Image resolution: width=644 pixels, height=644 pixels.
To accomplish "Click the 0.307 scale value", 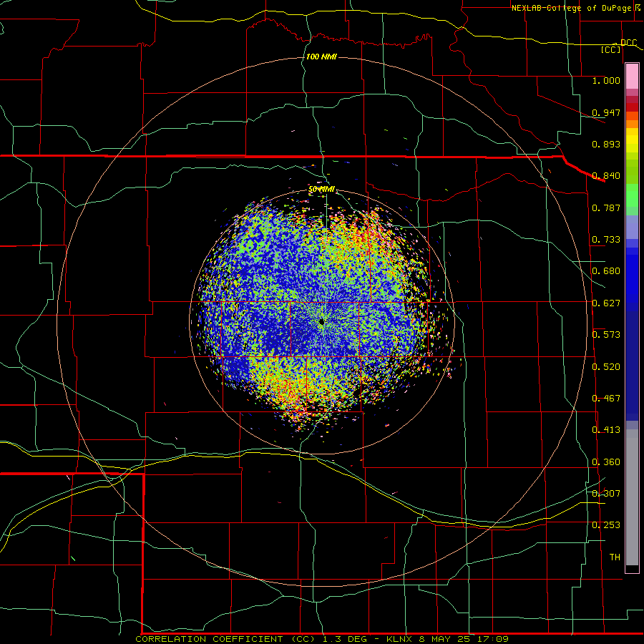I will (606, 494).
